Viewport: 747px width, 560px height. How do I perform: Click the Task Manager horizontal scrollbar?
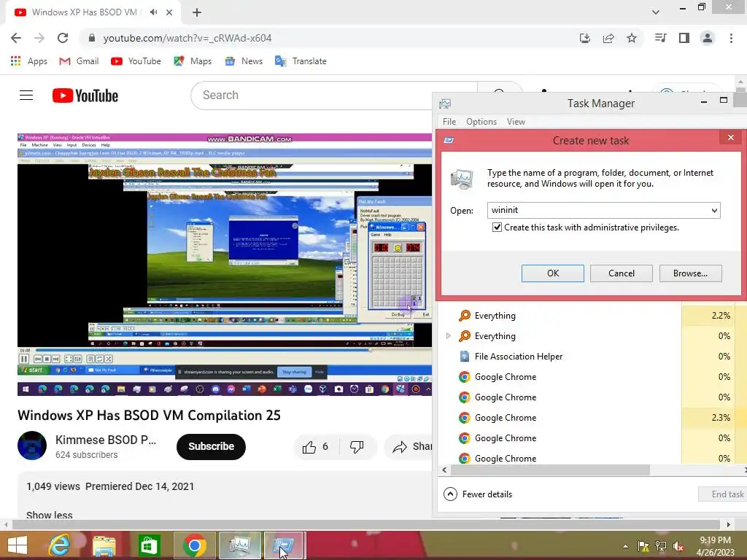coord(550,470)
